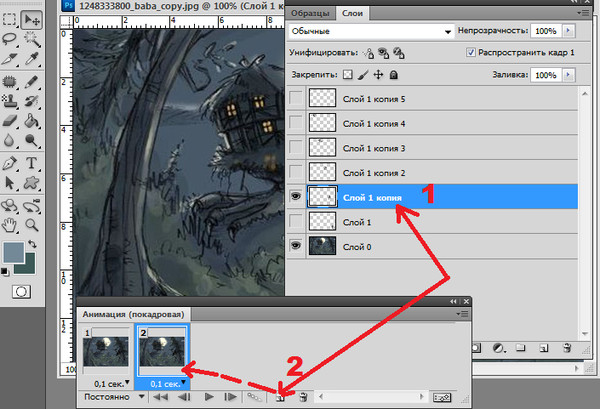Show layer Слой 1 копия 5
Viewport: 600px width, 409px height.
click(295, 98)
